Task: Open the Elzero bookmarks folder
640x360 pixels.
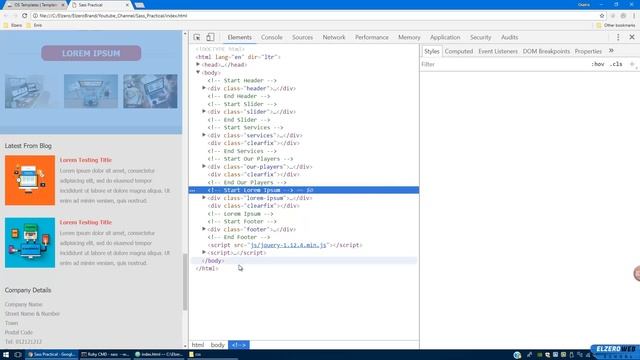Action: [x=13, y=25]
